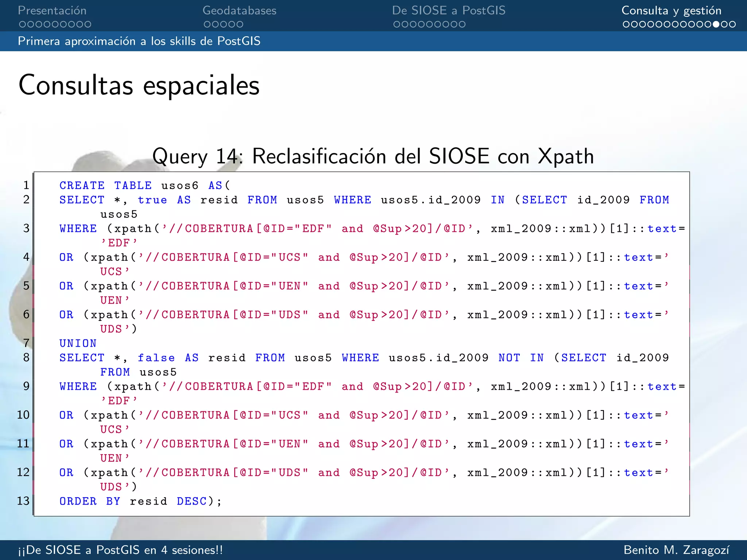The height and width of the screenshot is (560, 747).
Task: Click the footer title ¡¡De SIOSE a PostGIS en 4 sesiones!!
Action: (120, 550)
